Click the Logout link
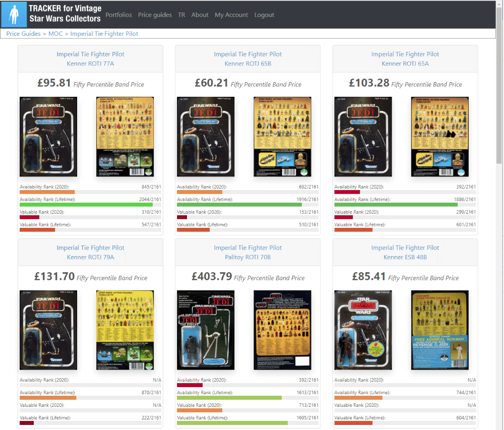Viewport: 504px width, 430px height. [x=264, y=15]
